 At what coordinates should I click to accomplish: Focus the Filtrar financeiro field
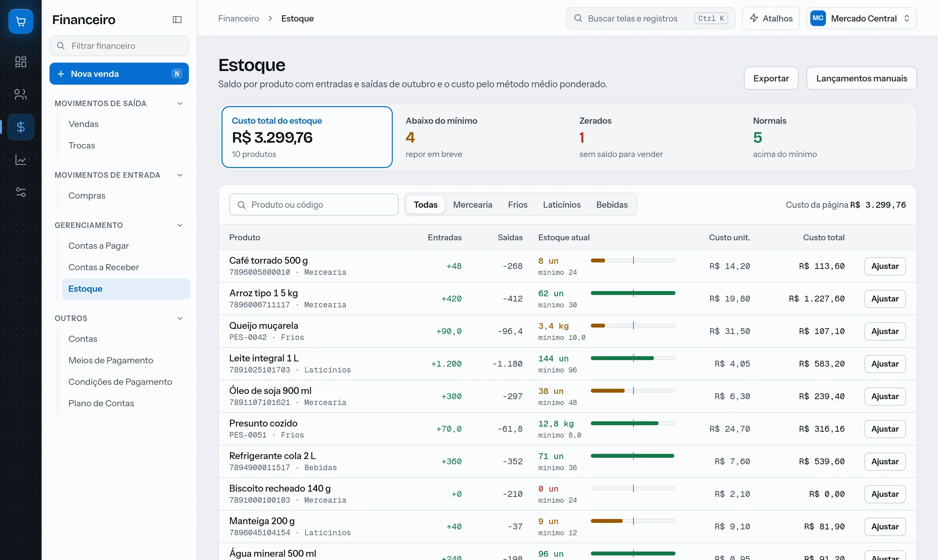(x=119, y=46)
